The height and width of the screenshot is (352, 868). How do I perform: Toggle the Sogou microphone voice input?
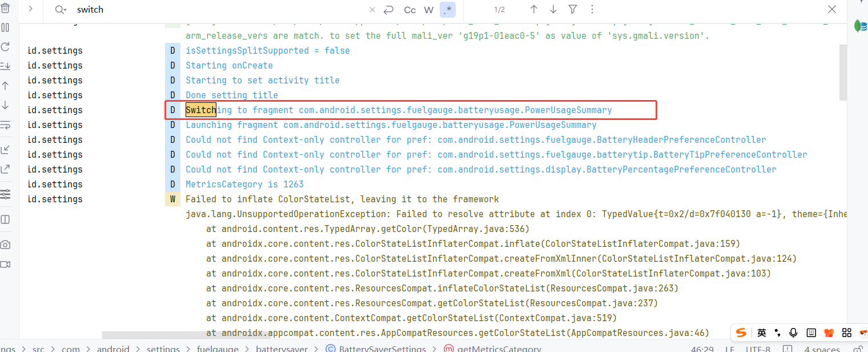coord(793,333)
